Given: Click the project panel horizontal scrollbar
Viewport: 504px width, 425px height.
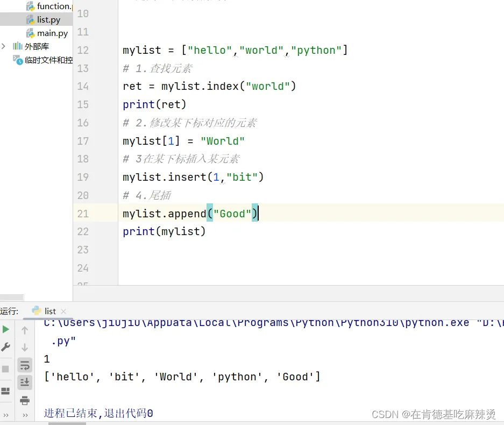Looking at the screenshot, I should click(x=12, y=297).
